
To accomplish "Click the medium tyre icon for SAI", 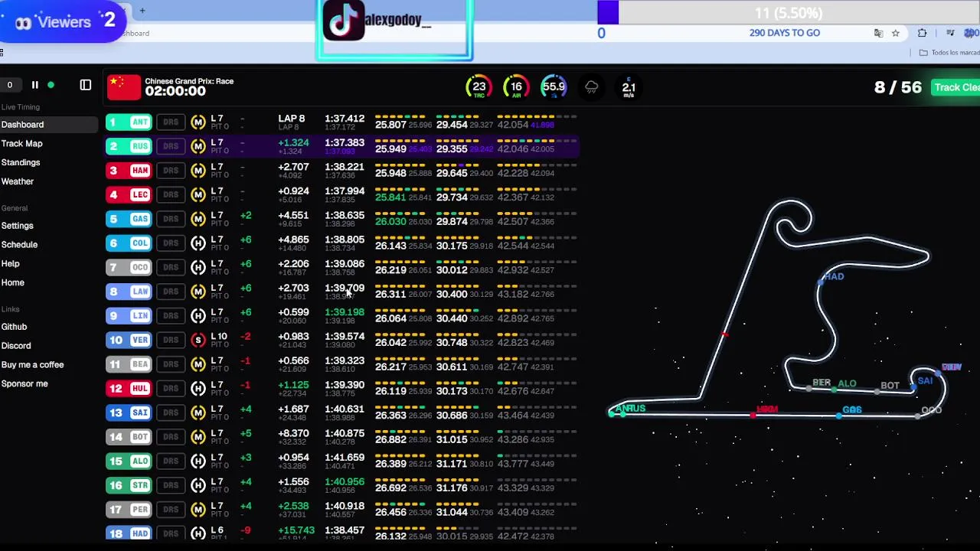I will tap(198, 412).
